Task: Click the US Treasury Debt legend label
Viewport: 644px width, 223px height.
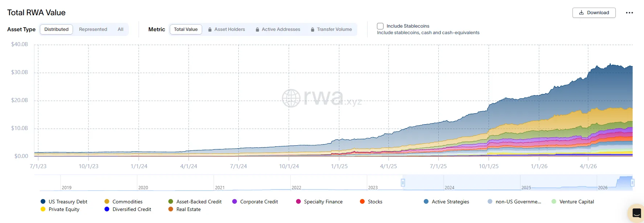Action: (x=68, y=202)
